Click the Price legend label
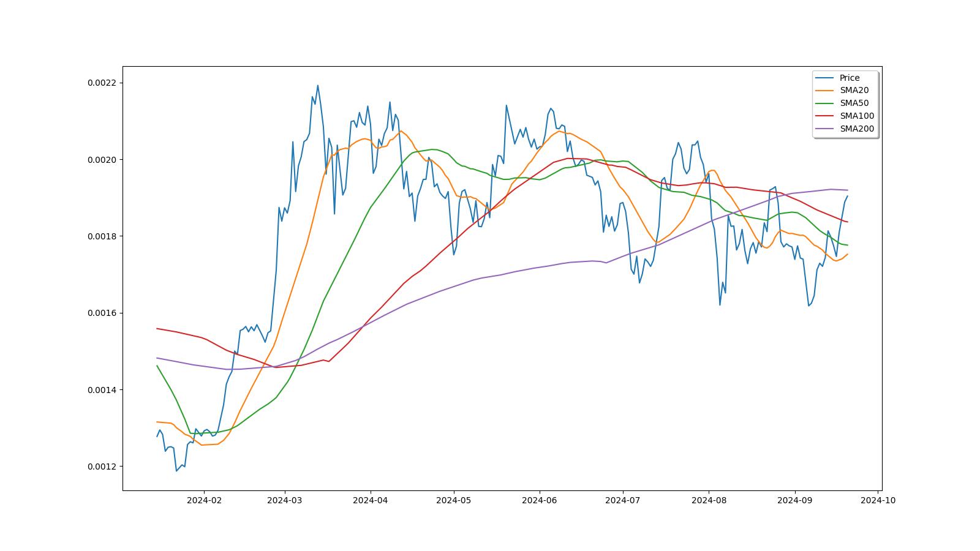The image size is (980, 551). [x=850, y=78]
